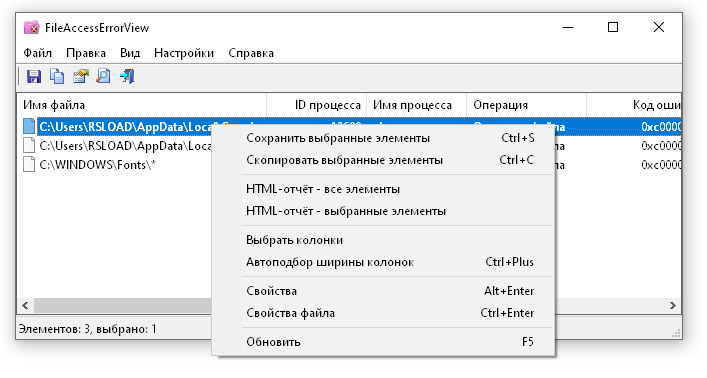Choose Выбрать колонки menu entry

tap(384, 240)
